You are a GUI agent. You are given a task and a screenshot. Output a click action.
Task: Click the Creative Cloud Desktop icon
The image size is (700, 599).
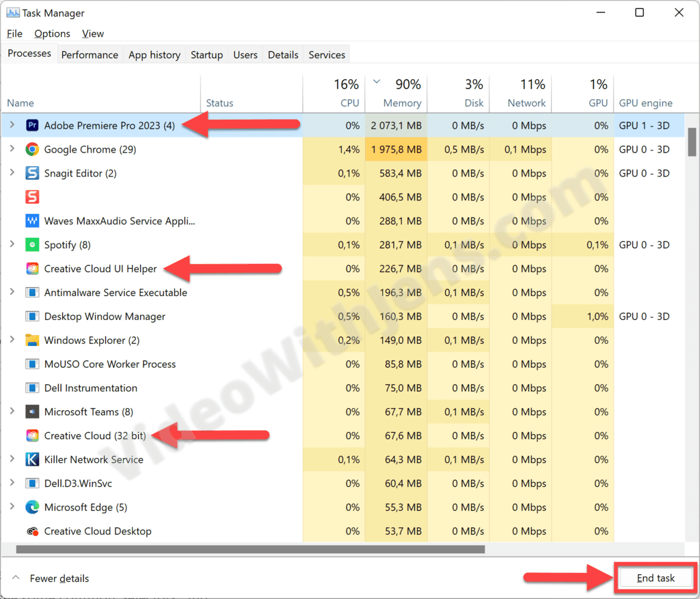coord(32,531)
